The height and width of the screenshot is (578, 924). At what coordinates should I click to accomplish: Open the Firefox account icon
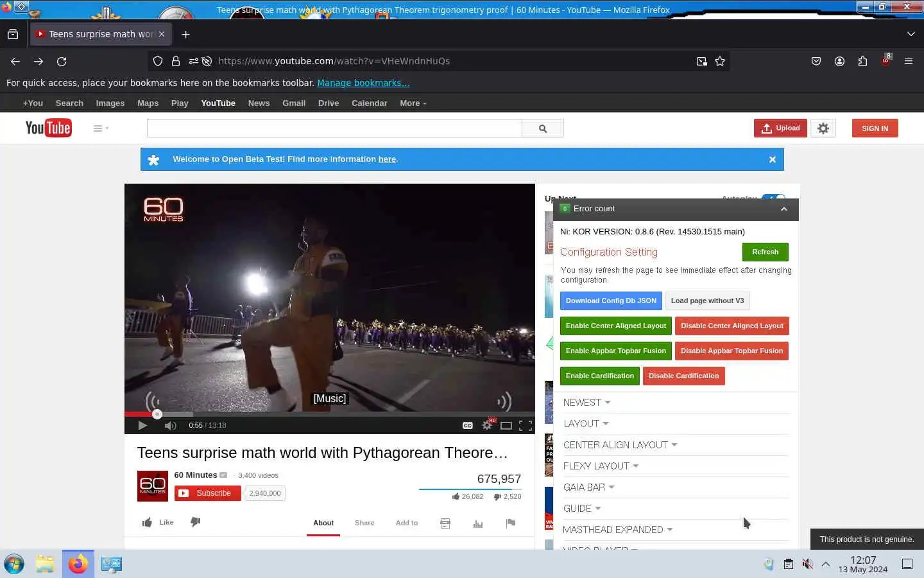(839, 61)
